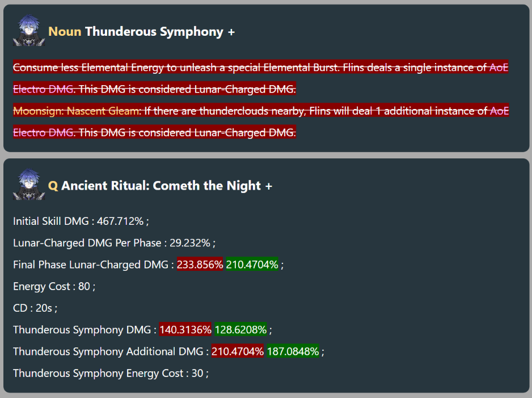Screen dimensions: 532x398
Task: Select green Final Phase value 210.4704%
Action: (252, 265)
